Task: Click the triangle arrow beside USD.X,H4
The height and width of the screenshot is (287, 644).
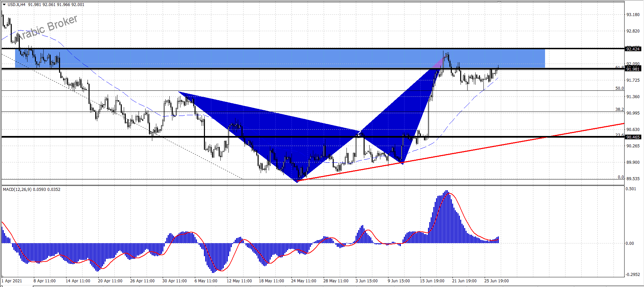Action: [4, 5]
